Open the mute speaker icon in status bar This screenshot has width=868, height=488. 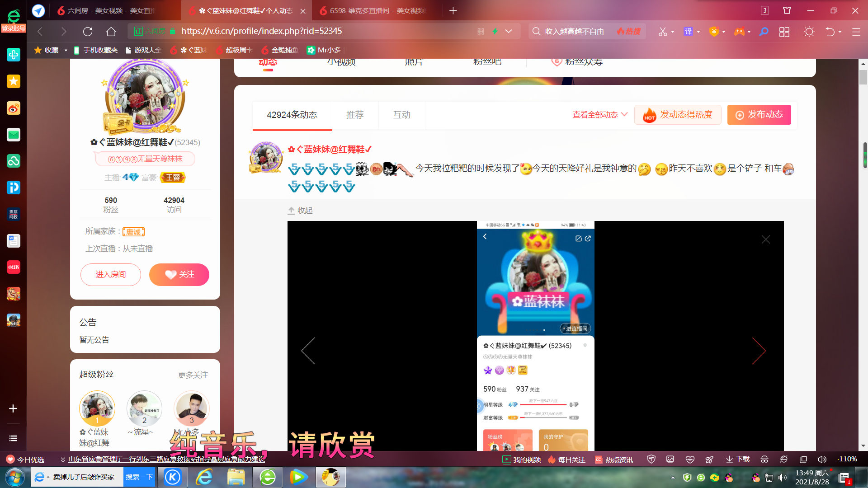coord(822,460)
